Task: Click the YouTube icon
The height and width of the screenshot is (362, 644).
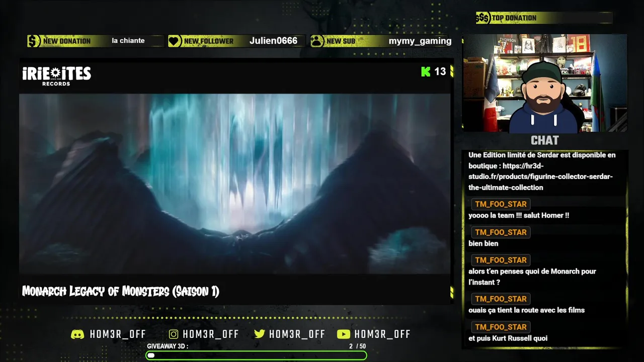Action: click(344, 334)
